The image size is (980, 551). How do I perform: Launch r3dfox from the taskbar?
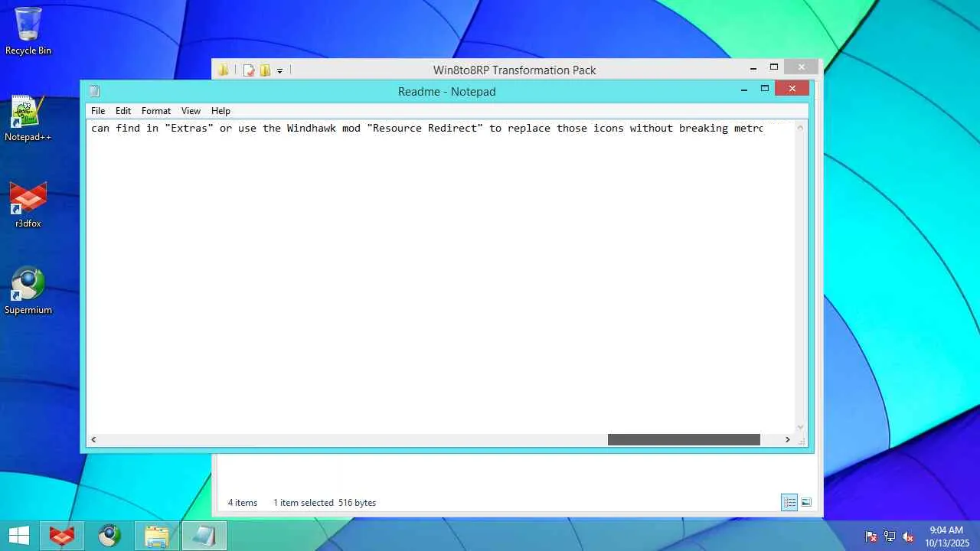click(x=62, y=536)
